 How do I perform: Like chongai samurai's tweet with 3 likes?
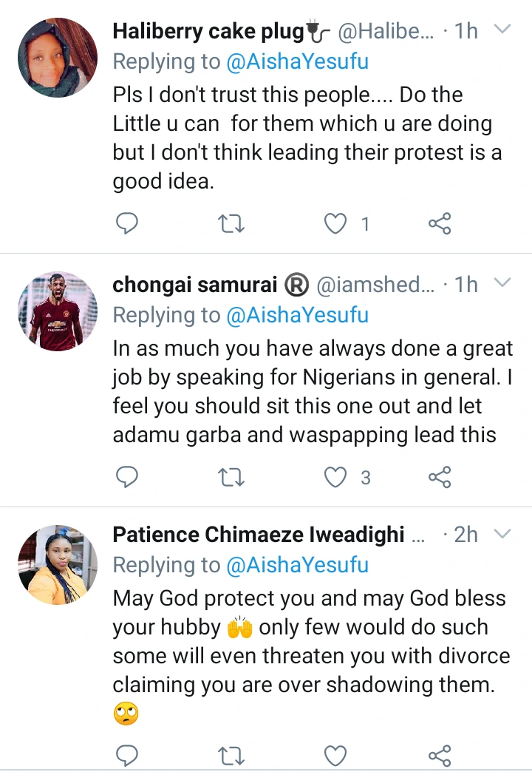pyautogui.click(x=336, y=477)
